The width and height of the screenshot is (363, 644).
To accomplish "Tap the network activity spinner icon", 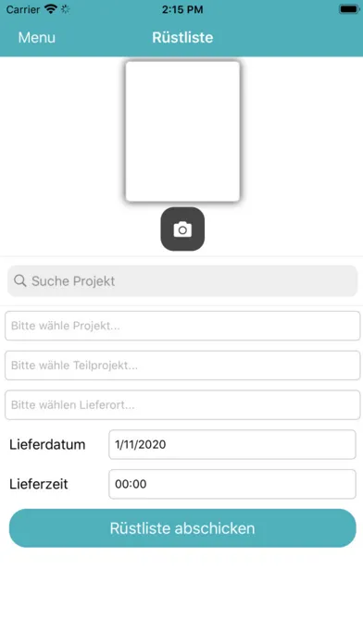I will [65, 9].
